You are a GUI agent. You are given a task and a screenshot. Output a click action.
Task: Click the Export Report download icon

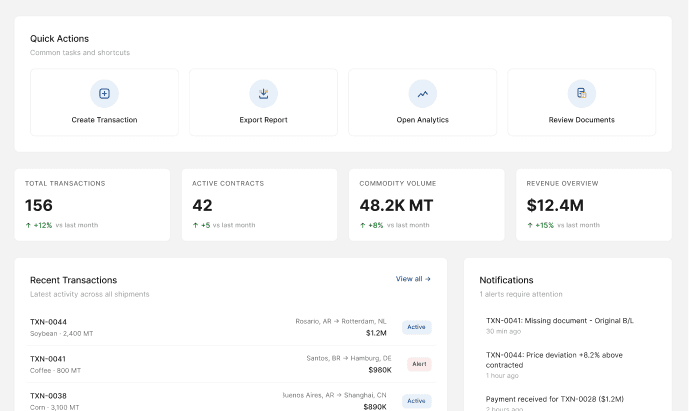pos(263,94)
